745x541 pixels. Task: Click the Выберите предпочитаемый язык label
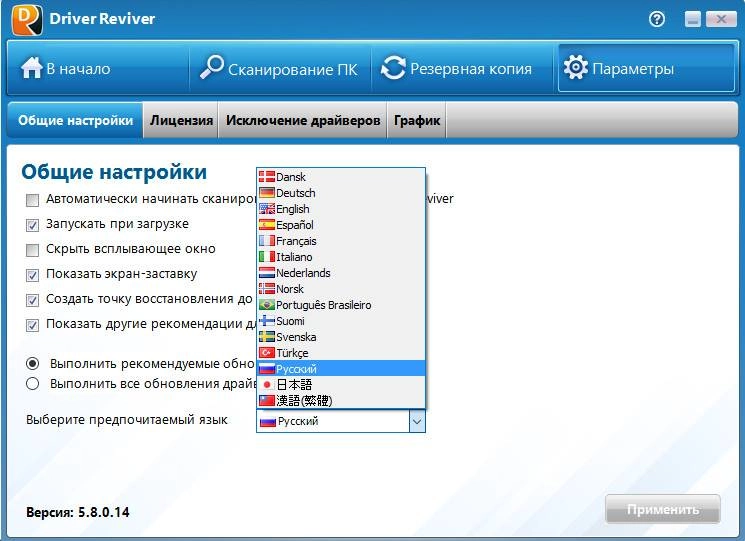coord(127,420)
